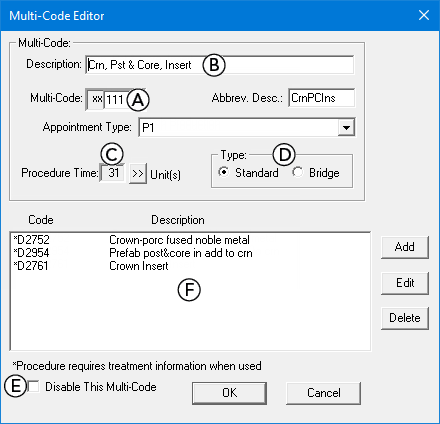Select the D2752 Crown-porc fused noble metal row
Image resolution: width=440 pixels, height=424 pixels.
coord(190,240)
